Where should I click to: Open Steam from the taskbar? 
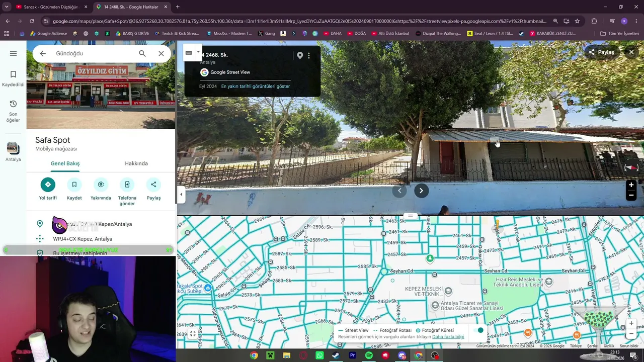click(336, 355)
